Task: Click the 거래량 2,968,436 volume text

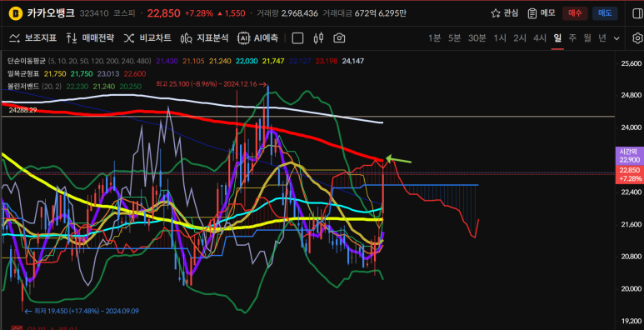Action: [x=287, y=13]
